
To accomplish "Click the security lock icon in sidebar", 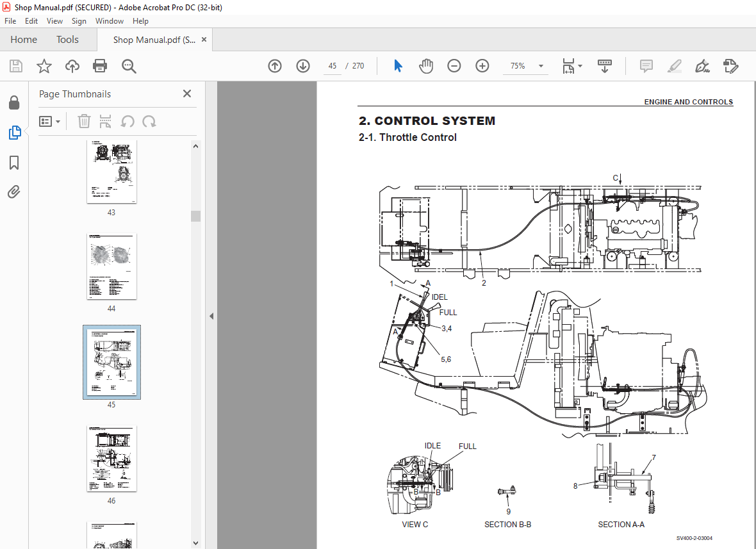I will (x=14, y=102).
